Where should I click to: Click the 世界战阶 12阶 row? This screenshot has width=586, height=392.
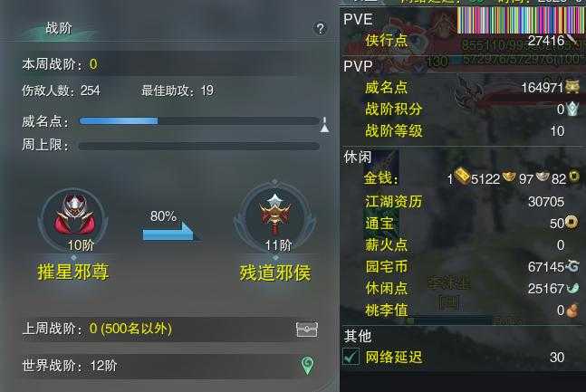point(170,366)
